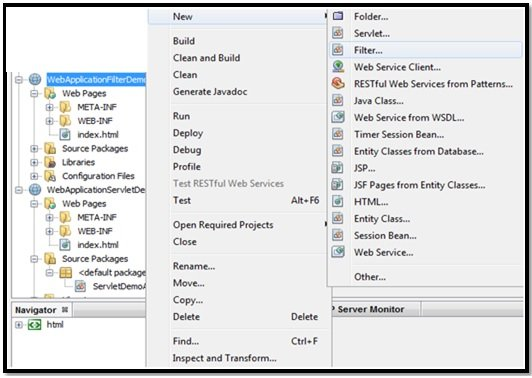Expand META-INF under WebApplicationServletDemo
The height and width of the screenshot is (378, 532).
[x=50, y=218]
